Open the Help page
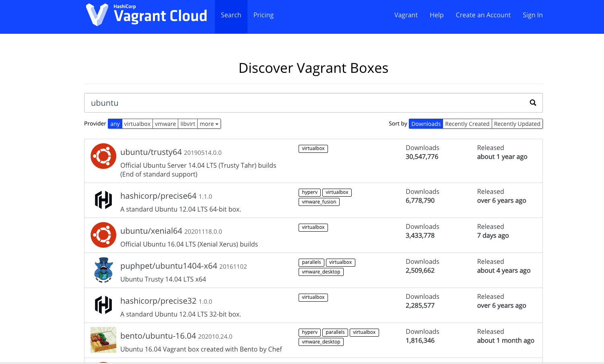 437,15
